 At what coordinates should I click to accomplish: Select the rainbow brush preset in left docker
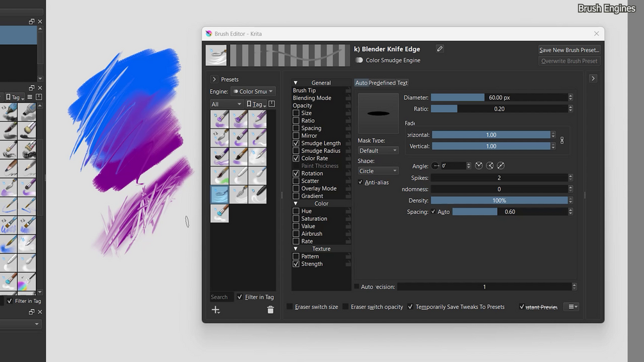pos(26,281)
